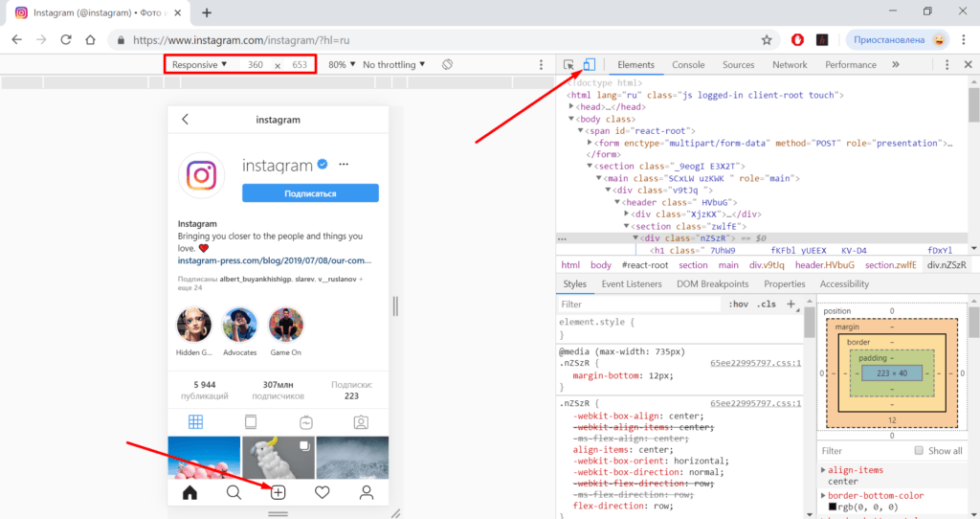Open the Chrome three-dot menu
The image size is (980, 519).
[964, 40]
